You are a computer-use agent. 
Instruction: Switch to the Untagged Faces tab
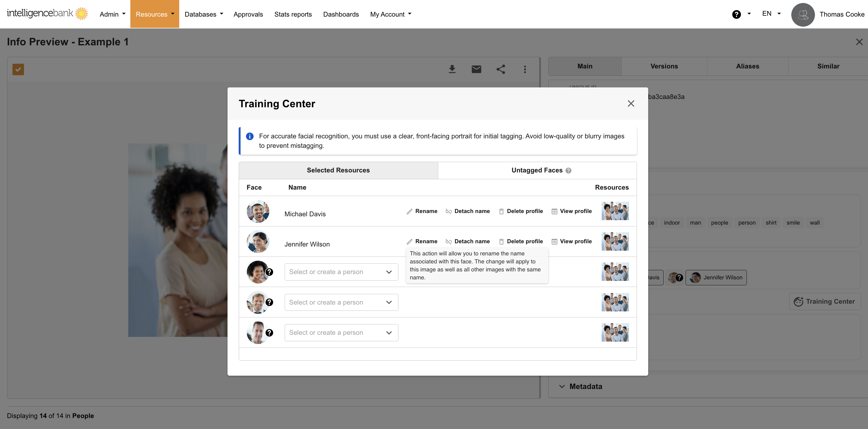click(x=537, y=171)
